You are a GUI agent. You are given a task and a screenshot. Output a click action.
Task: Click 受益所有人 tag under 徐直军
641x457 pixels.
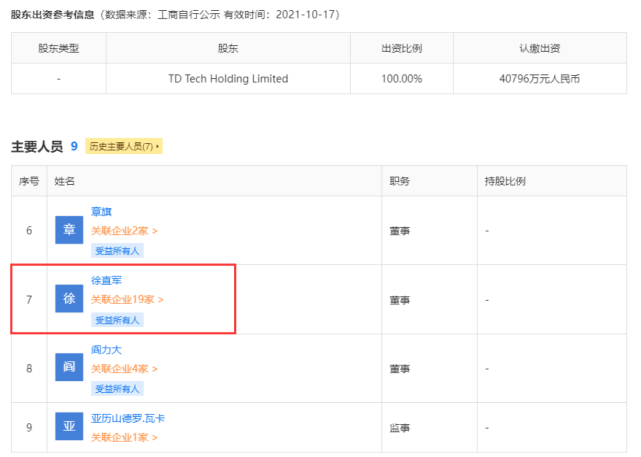point(117,320)
